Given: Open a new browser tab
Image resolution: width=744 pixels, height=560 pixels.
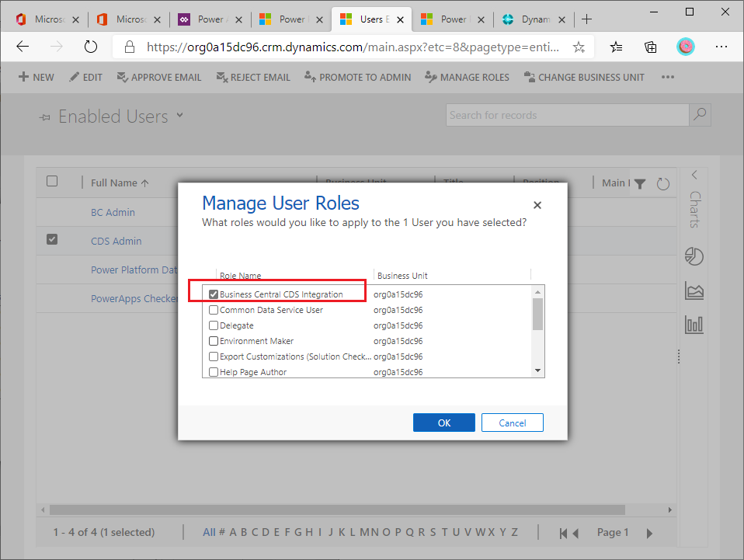Looking at the screenshot, I should (x=586, y=19).
